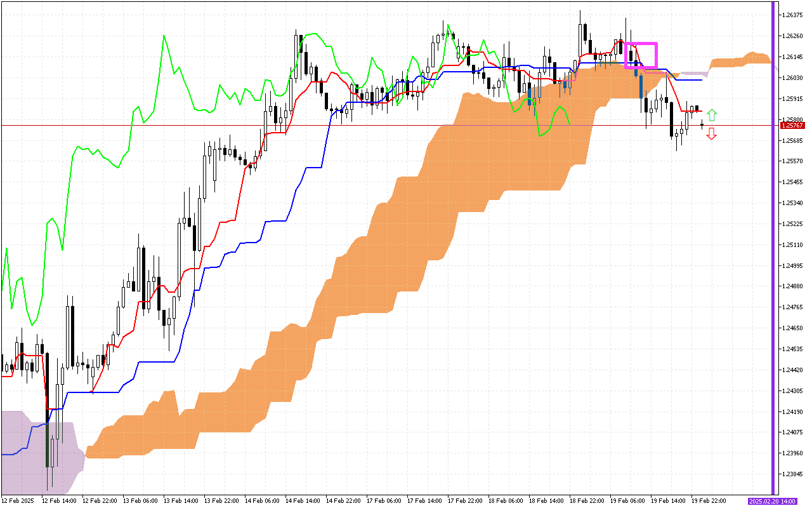Click price level 1.24535 on axis
This screenshot has width=812, height=508.
click(793, 349)
